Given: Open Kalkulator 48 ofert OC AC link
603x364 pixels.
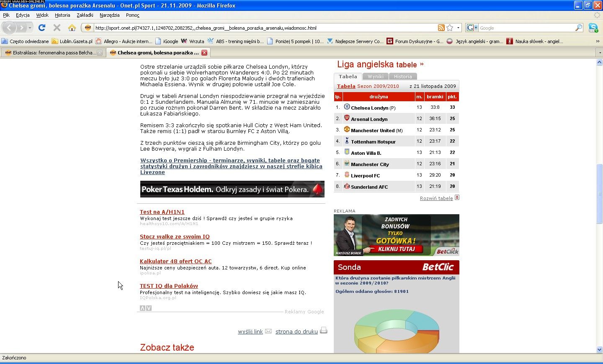Looking at the screenshot, I should point(176,261).
